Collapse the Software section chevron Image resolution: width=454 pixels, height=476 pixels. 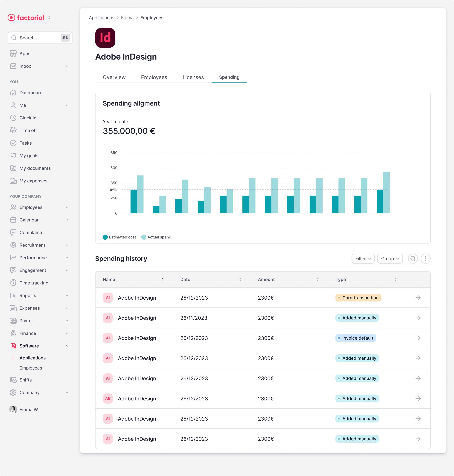67,346
